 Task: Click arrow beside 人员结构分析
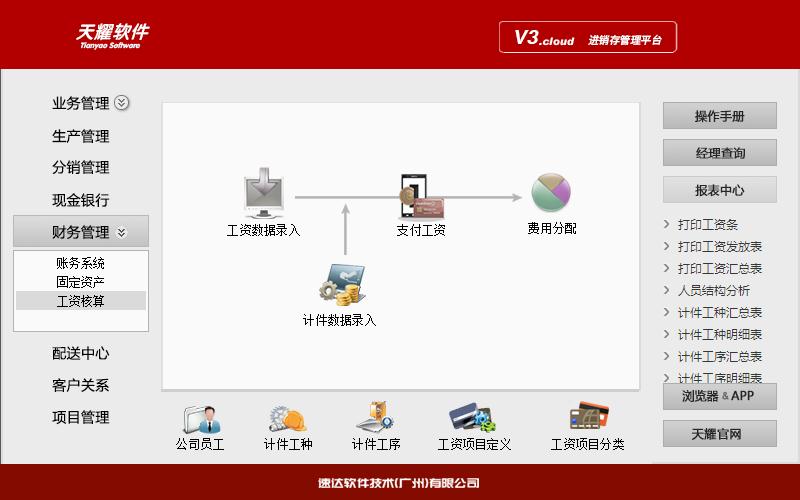(666, 290)
